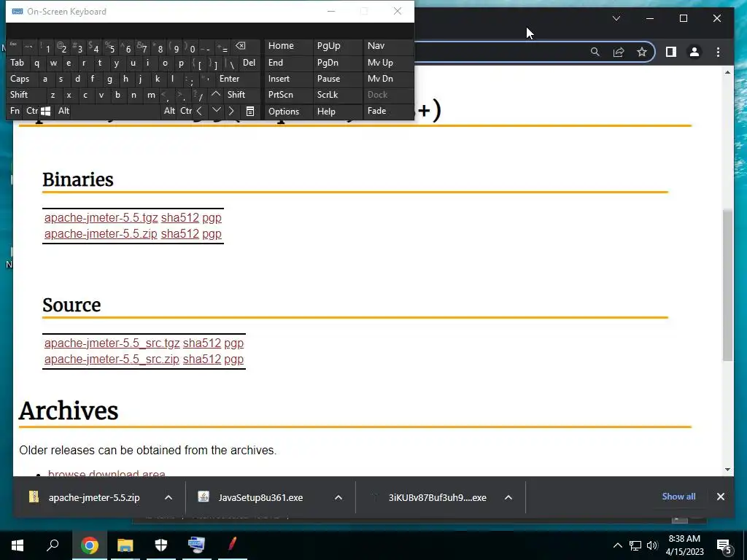
Task: Click the left arrow key on keyboard
Action: [x=199, y=111]
